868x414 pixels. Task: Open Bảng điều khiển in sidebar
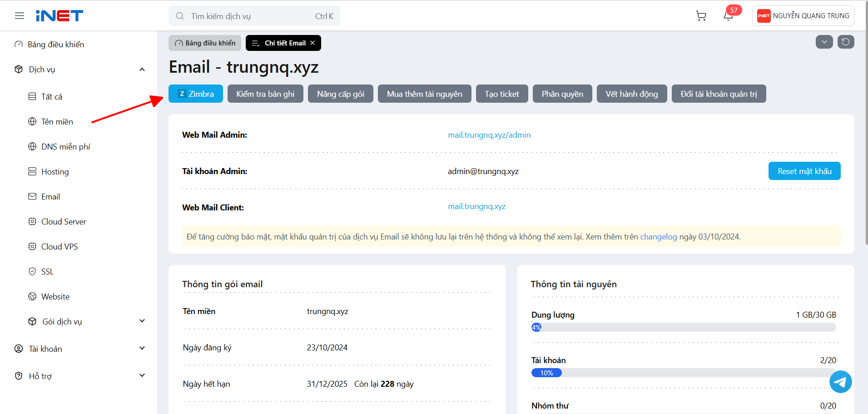[56, 45]
